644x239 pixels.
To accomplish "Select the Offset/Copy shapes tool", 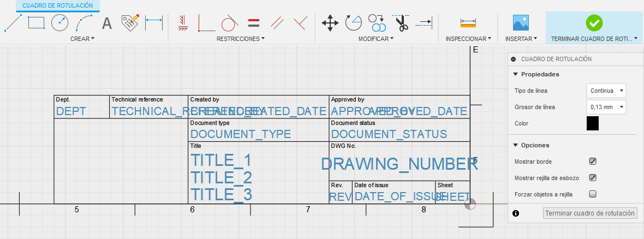I will (377, 23).
